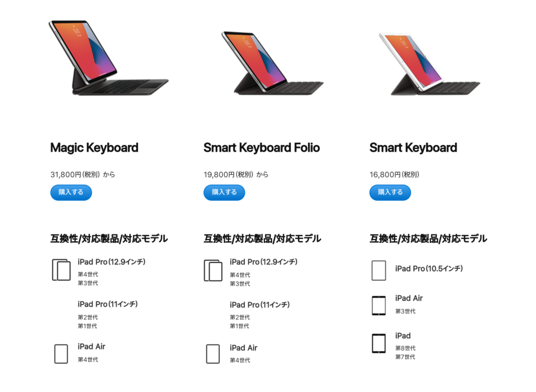The image size is (536, 392).
Task: Click the iPad Pro icon under Smart Keyboard Folio
Action: point(213,271)
